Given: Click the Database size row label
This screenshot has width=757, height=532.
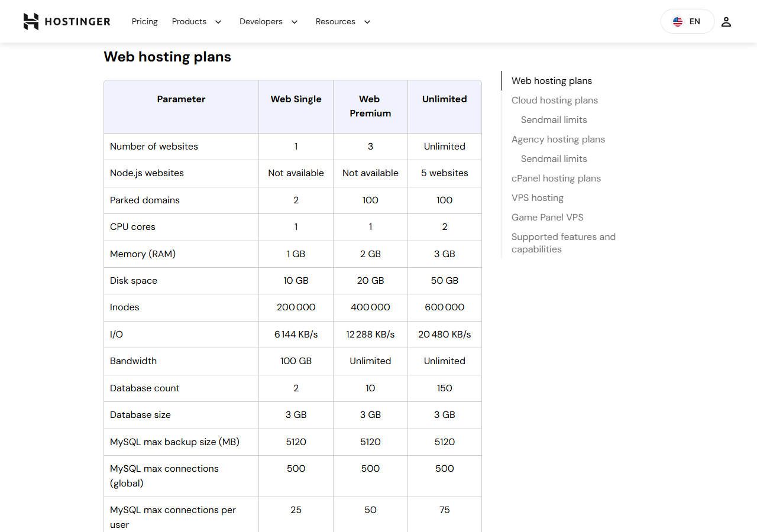Looking at the screenshot, I should tap(140, 415).
